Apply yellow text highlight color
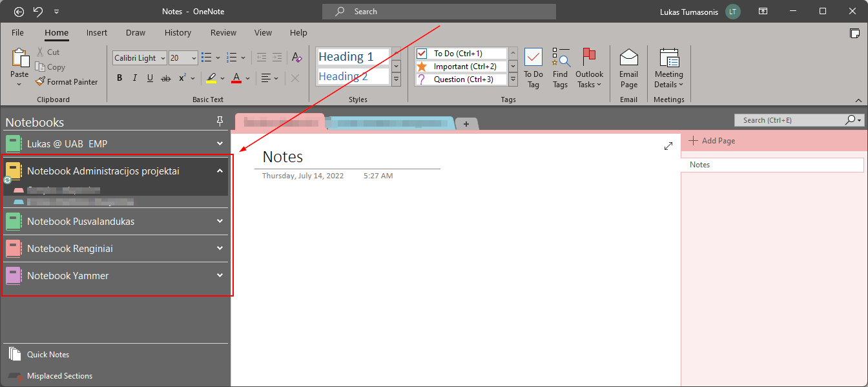The width and height of the screenshot is (868, 387). 211,78
